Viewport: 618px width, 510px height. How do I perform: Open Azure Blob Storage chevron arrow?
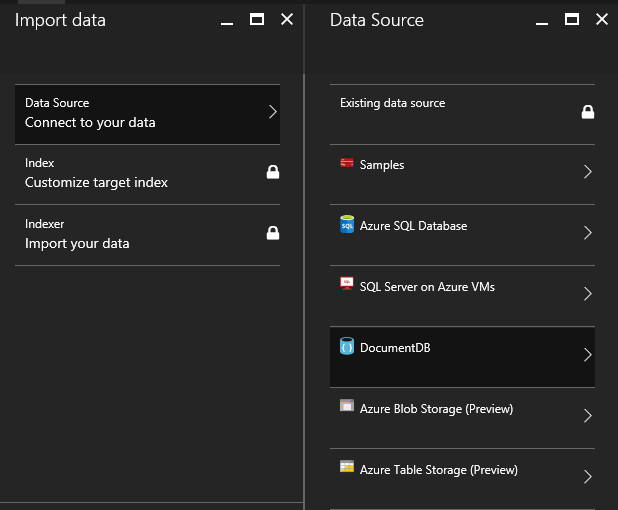point(588,416)
